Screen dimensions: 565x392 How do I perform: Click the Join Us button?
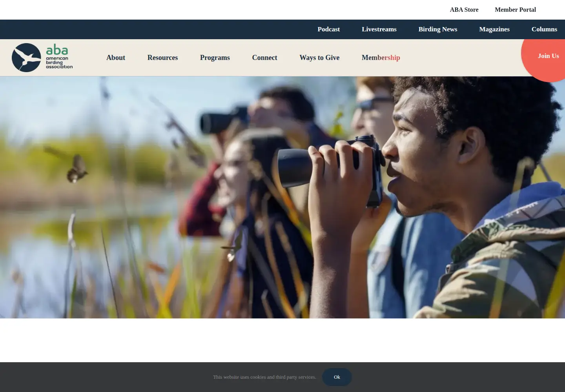(548, 56)
